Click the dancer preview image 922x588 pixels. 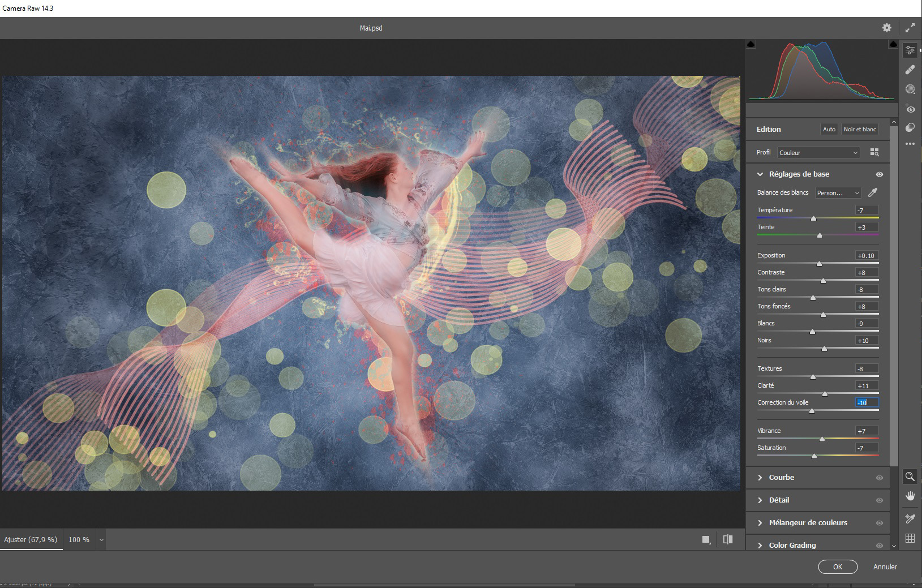[371, 283]
